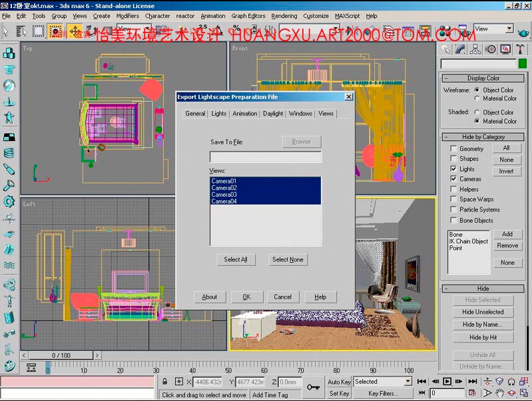Collapse the Hide by Category rollout
The image size is (532, 401).
click(483, 136)
